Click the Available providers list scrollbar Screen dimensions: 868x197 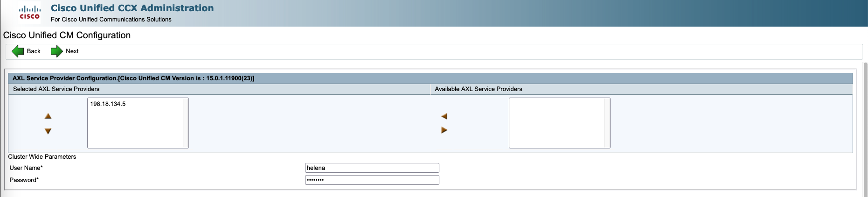pos(607,123)
